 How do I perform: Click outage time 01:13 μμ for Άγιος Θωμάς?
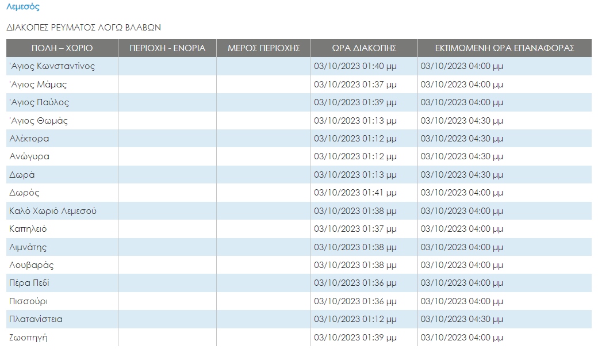coord(355,121)
